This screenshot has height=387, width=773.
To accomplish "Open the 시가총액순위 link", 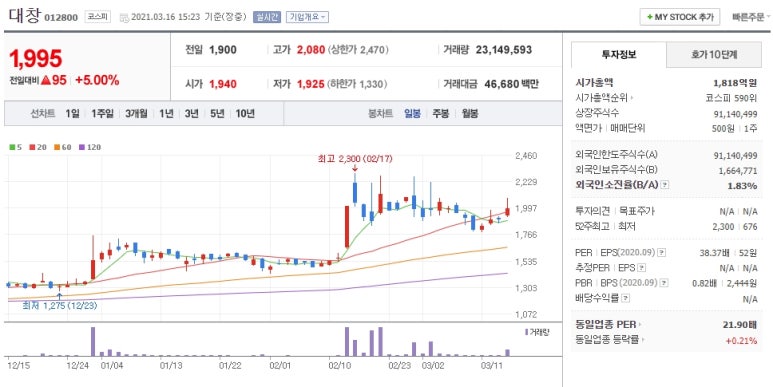I will tap(604, 98).
